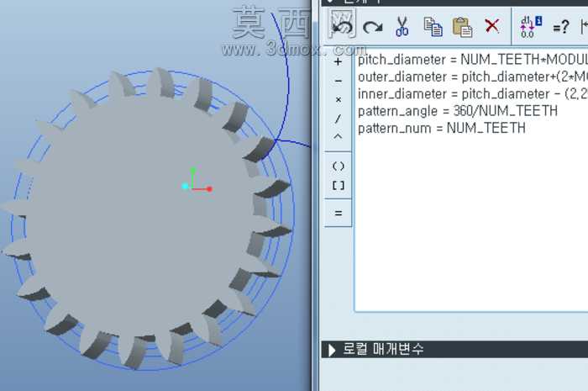Insert multiply operator from side palette

coord(339,100)
